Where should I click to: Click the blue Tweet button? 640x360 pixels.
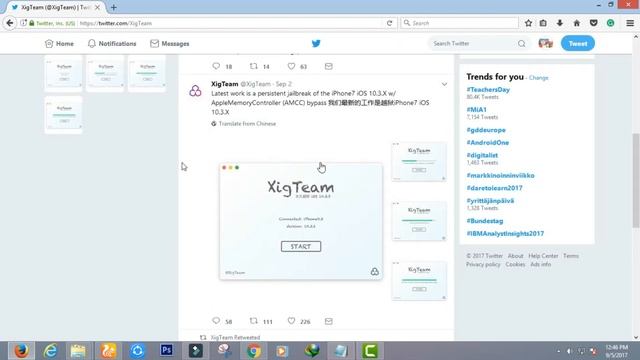(x=578, y=43)
